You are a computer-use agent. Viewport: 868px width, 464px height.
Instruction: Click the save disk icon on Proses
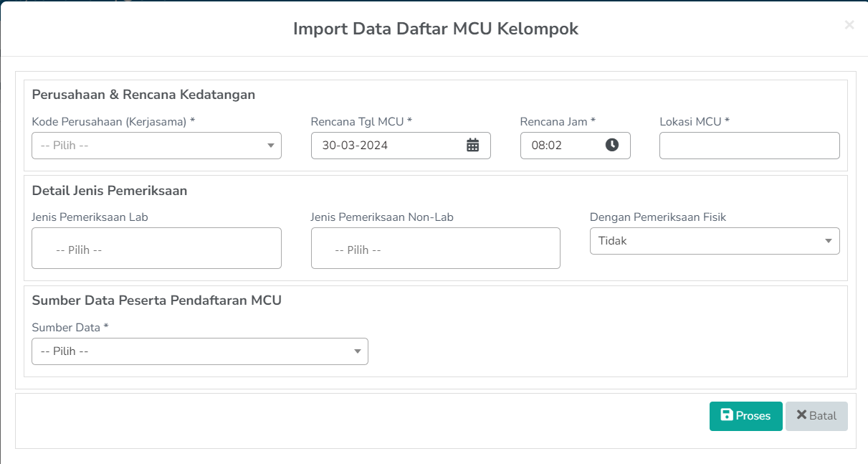(x=726, y=415)
